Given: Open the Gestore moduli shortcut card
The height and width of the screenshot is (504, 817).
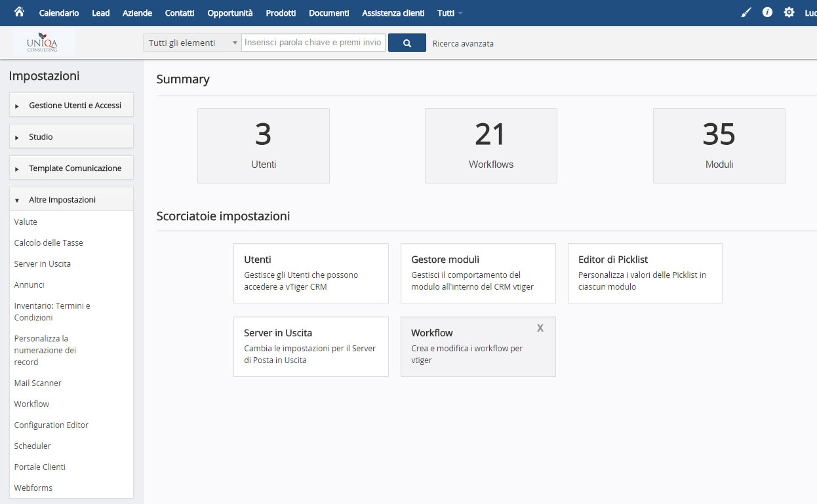Looking at the screenshot, I should [x=478, y=273].
